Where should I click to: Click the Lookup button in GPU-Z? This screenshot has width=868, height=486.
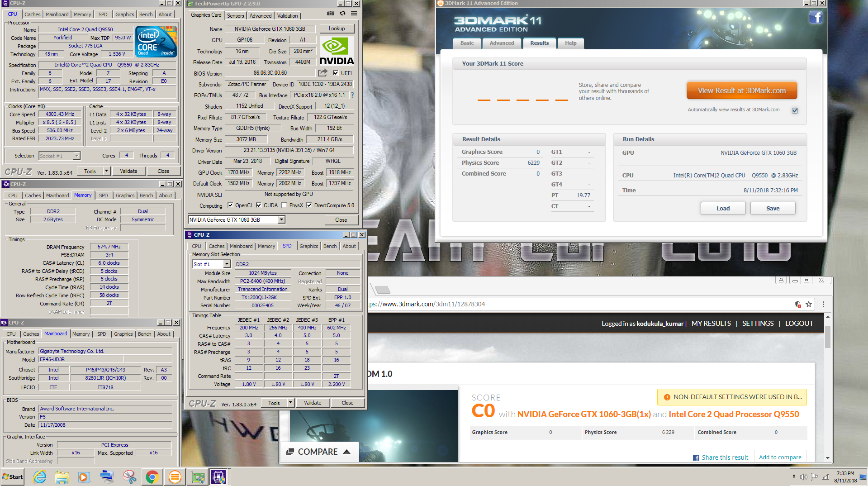(337, 29)
